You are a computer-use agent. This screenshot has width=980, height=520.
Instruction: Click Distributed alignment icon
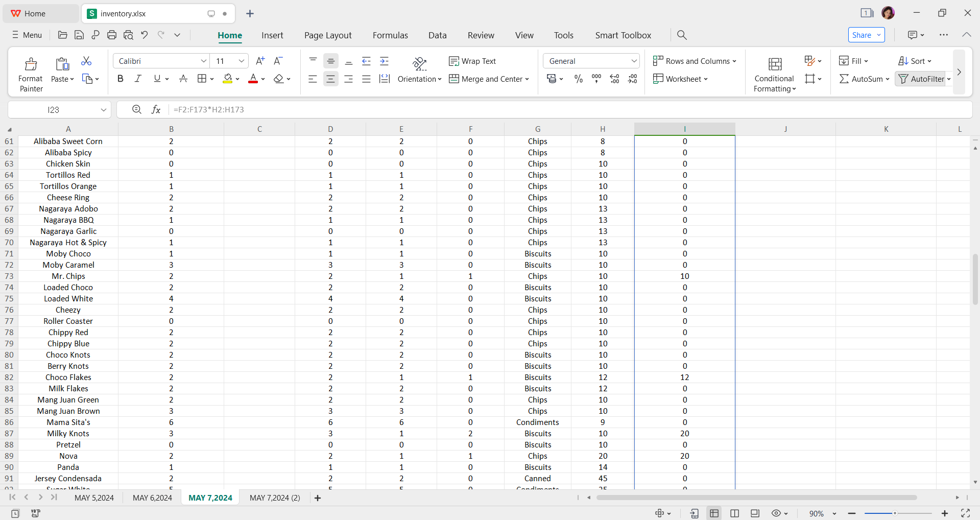click(385, 79)
